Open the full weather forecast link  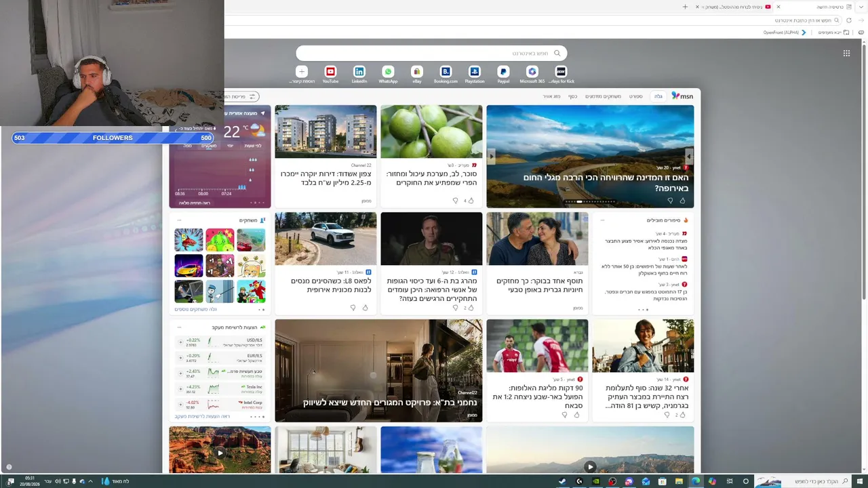195,203
